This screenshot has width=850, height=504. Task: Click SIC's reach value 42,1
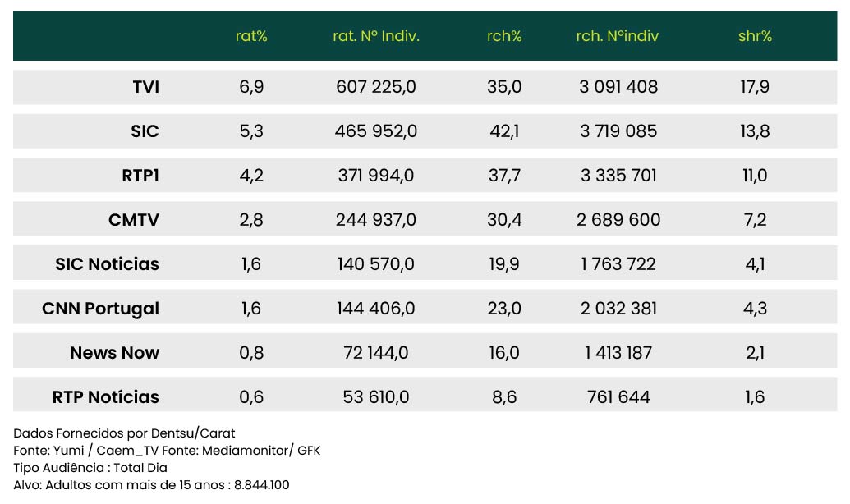coord(504,131)
